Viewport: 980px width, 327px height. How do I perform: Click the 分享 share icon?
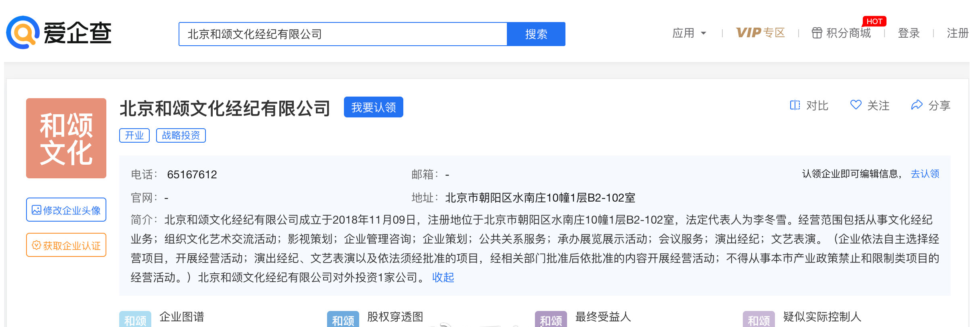point(917,105)
